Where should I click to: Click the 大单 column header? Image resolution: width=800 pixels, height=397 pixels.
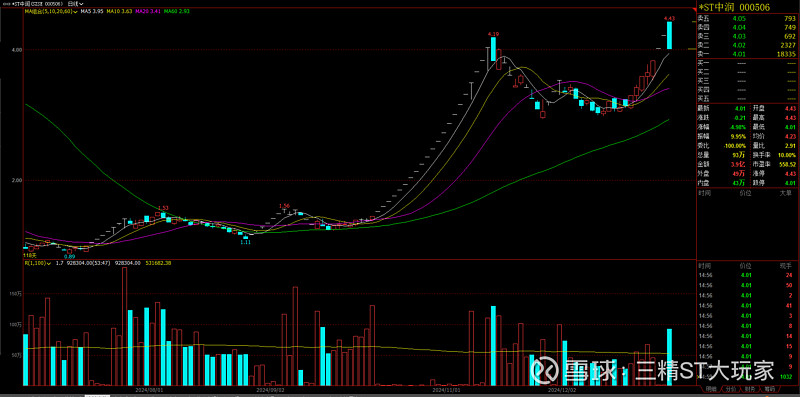click(786, 193)
